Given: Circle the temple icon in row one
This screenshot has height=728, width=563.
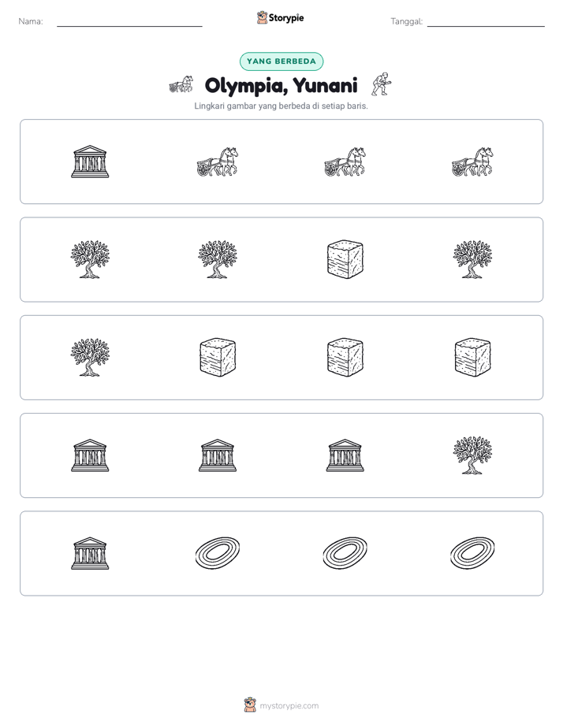Looking at the screenshot, I should tap(90, 162).
